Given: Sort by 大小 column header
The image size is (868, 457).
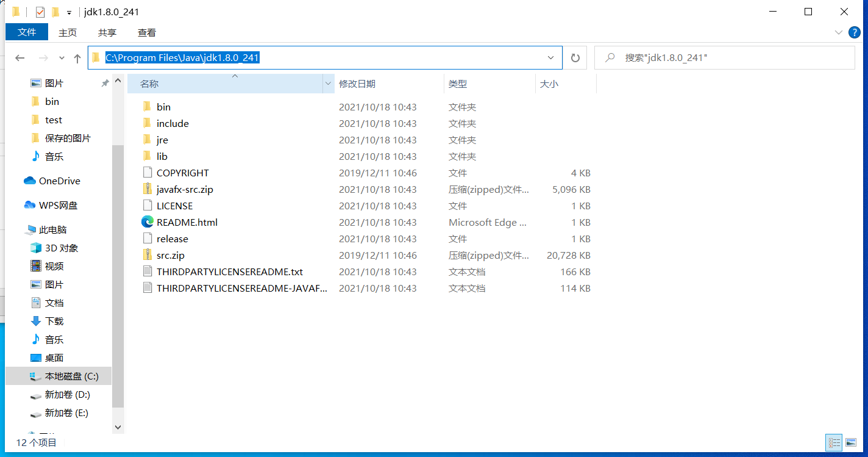Looking at the screenshot, I should tap(566, 84).
